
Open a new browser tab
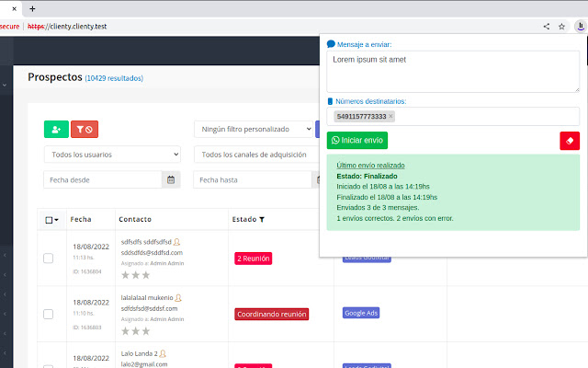32,8
